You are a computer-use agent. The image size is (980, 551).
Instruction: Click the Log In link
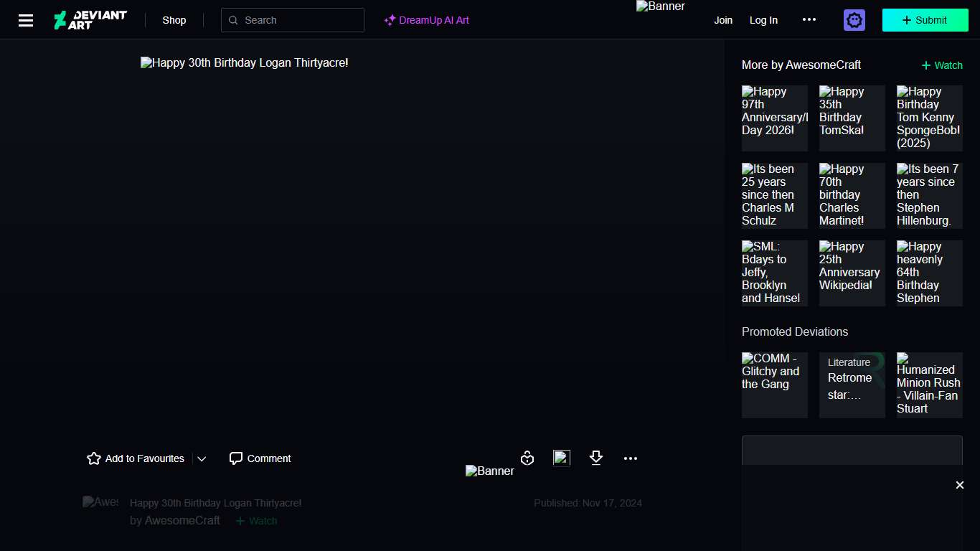[x=763, y=20]
